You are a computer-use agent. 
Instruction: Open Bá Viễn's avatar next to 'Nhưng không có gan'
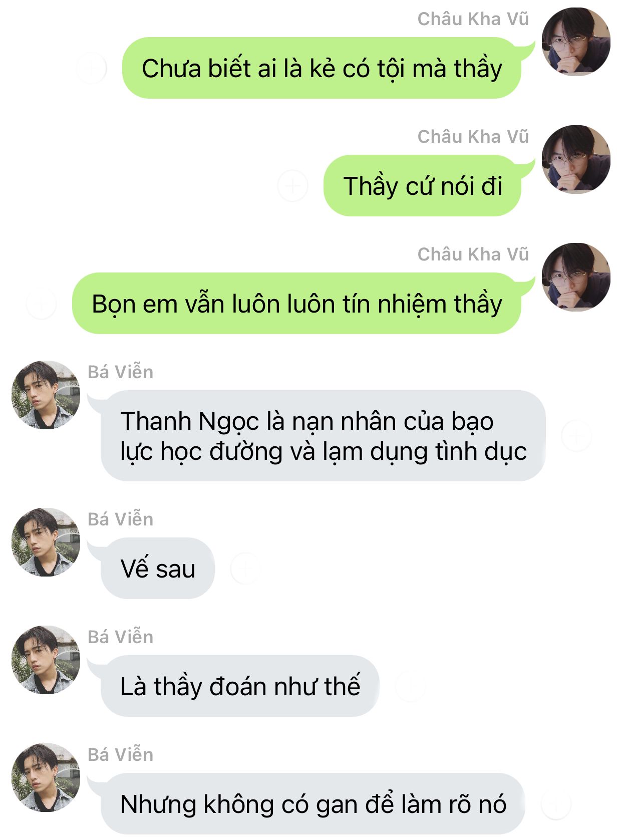point(46,777)
